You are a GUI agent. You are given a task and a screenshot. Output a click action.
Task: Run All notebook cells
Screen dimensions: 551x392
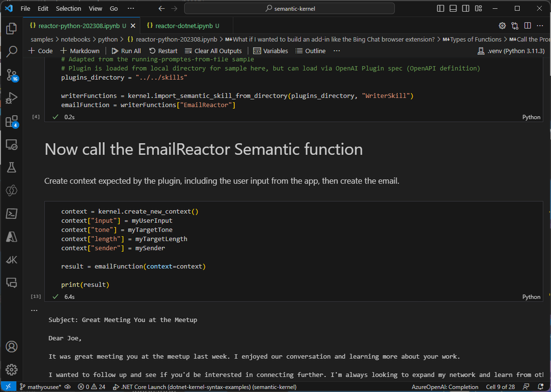126,51
